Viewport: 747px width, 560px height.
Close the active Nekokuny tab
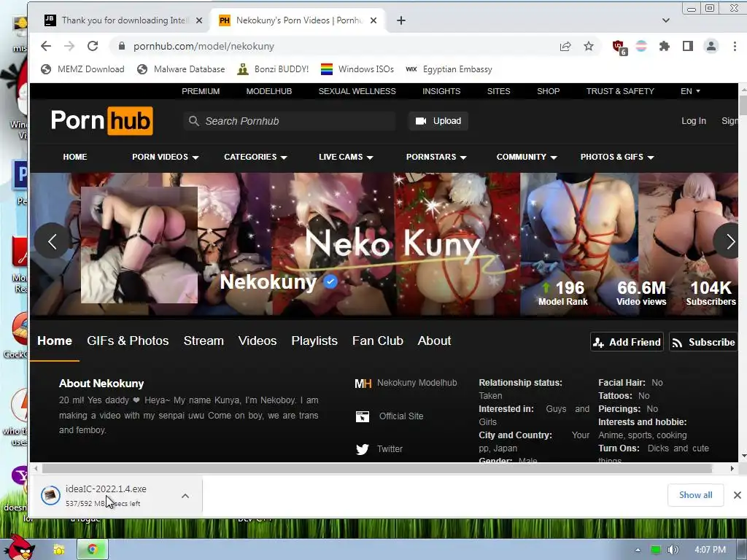point(373,20)
